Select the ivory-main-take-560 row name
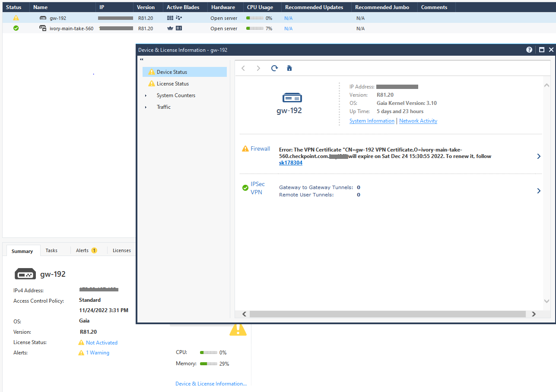The height and width of the screenshot is (392, 556). [x=71, y=28]
